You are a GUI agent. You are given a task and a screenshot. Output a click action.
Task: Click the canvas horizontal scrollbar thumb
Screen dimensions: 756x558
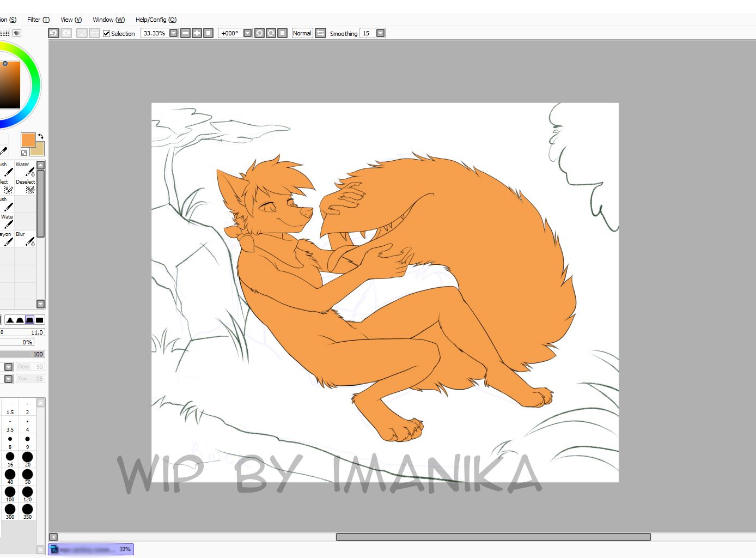click(x=493, y=537)
